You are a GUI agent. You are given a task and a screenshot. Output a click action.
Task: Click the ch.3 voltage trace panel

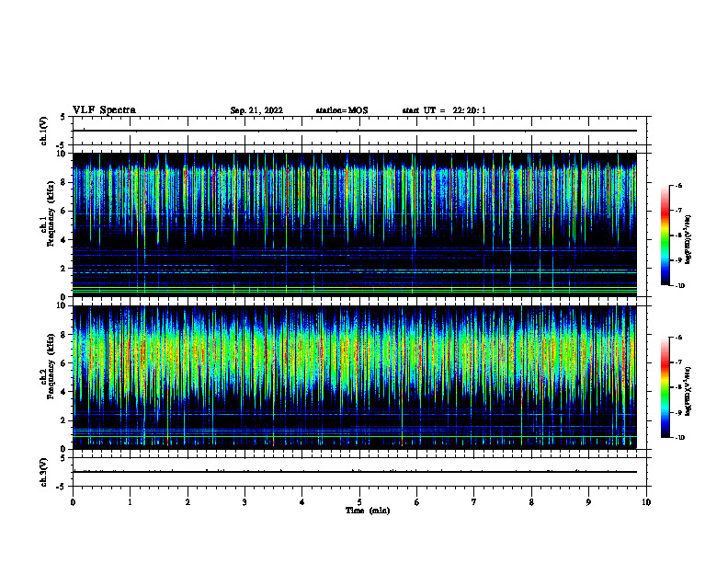tap(359, 472)
